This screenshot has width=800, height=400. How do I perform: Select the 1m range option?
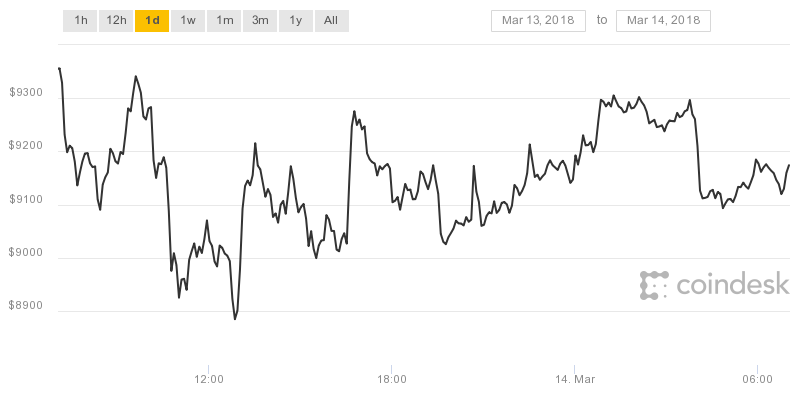click(x=224, y=21)
